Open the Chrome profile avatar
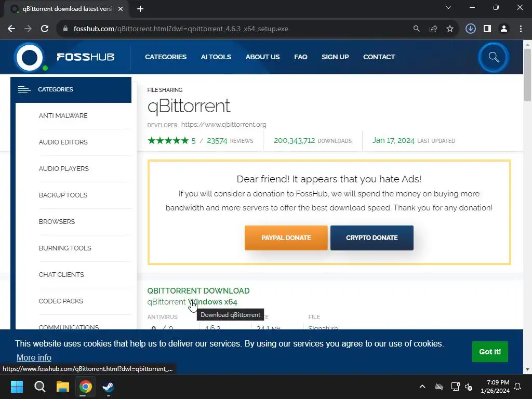 (504, 29)
